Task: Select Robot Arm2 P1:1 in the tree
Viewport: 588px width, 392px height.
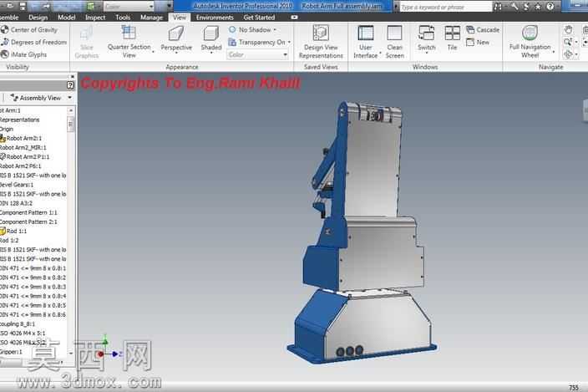Action: (x=28, y=157)
